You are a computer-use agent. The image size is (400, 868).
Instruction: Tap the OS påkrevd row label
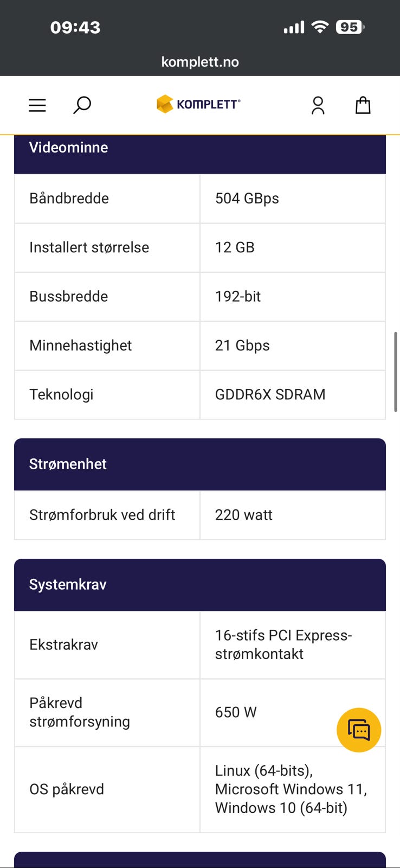tap(67, 789)
